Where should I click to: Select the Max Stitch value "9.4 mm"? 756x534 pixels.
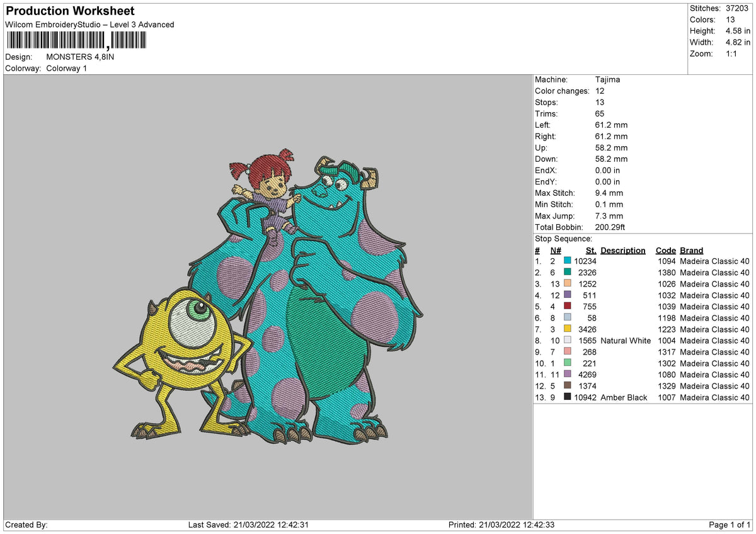(x=609, y=193)
